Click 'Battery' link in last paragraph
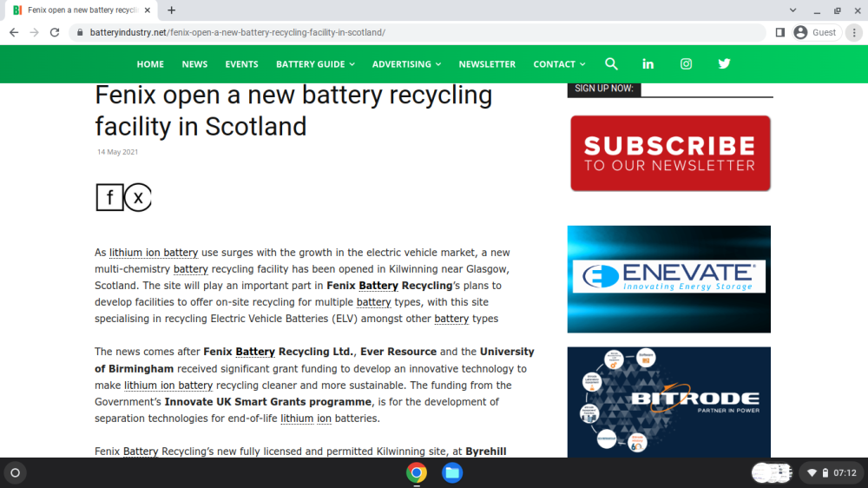 click(x=141, y=452)
